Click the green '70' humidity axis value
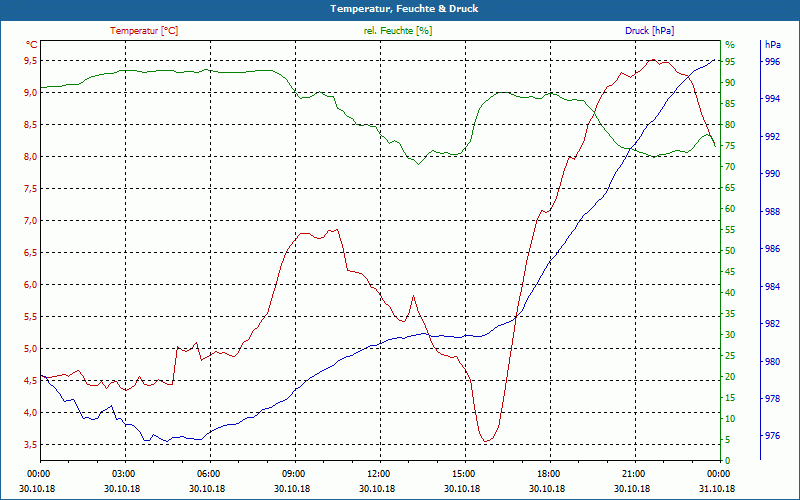This screenshot has width=800, height=500. tap(730, 167)
